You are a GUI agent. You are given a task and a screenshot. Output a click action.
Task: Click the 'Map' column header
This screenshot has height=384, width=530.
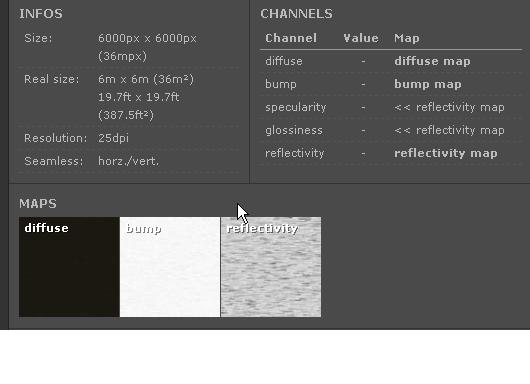click(407, 38)
